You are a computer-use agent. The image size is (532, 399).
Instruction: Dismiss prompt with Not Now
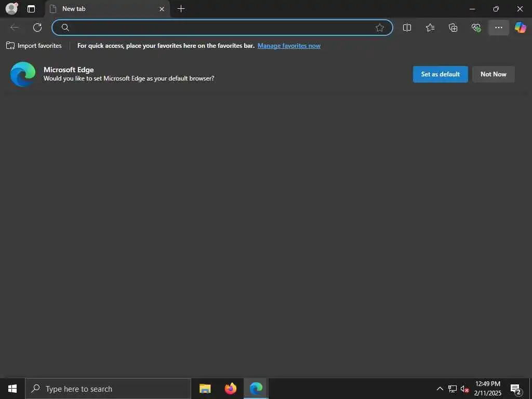pos(494,74)
